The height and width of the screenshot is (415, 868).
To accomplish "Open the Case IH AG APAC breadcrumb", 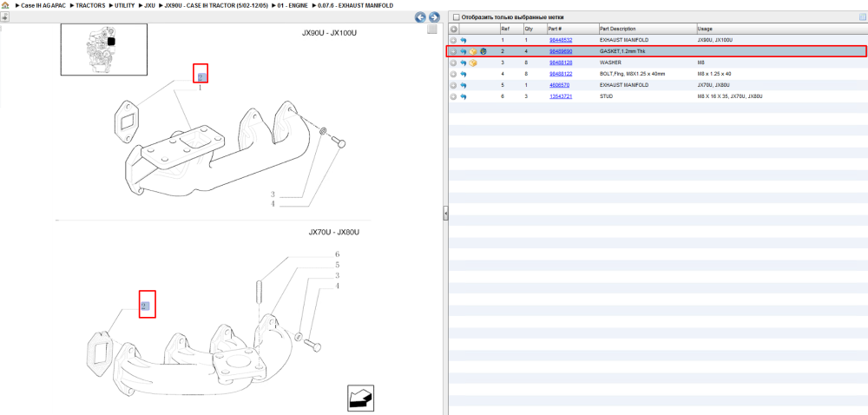I will click(x=43, y=5).
